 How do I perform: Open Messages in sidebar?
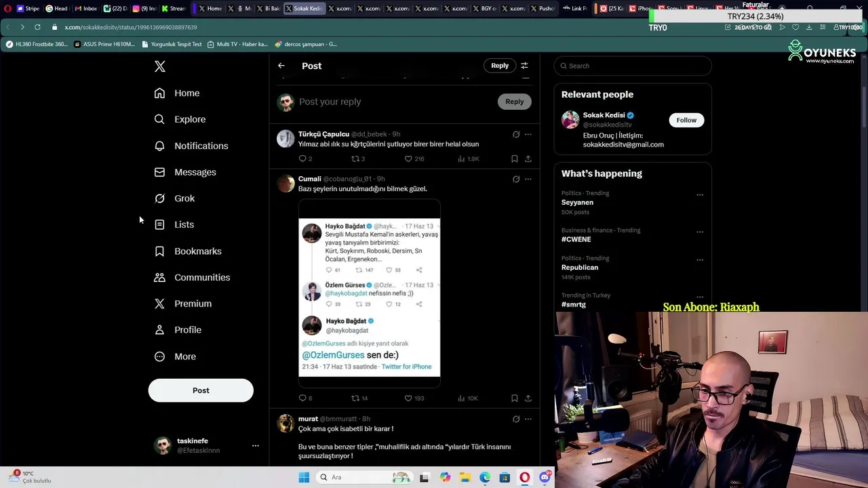pos(185,172)
